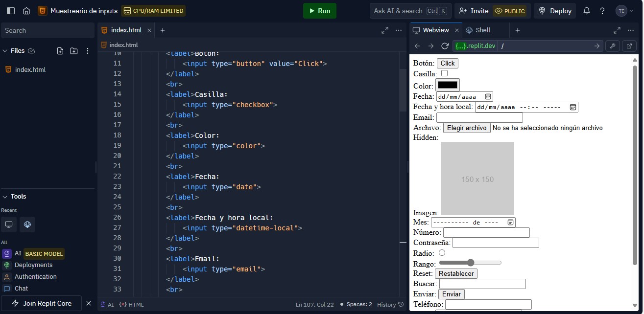644x314 pixels.
Task: Select the Radio button in Webview
Action: [x=442, y=253]
